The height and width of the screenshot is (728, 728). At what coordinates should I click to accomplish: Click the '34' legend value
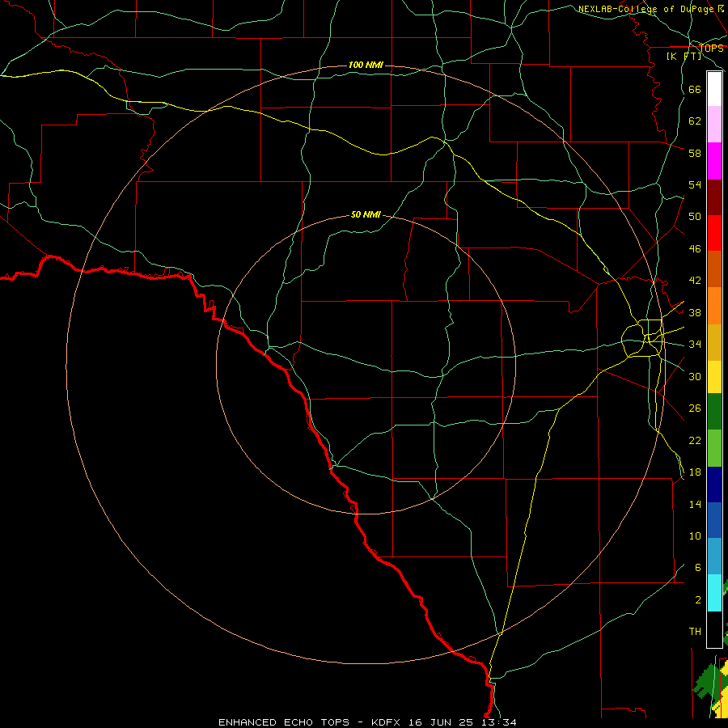[x=695, y=344]
